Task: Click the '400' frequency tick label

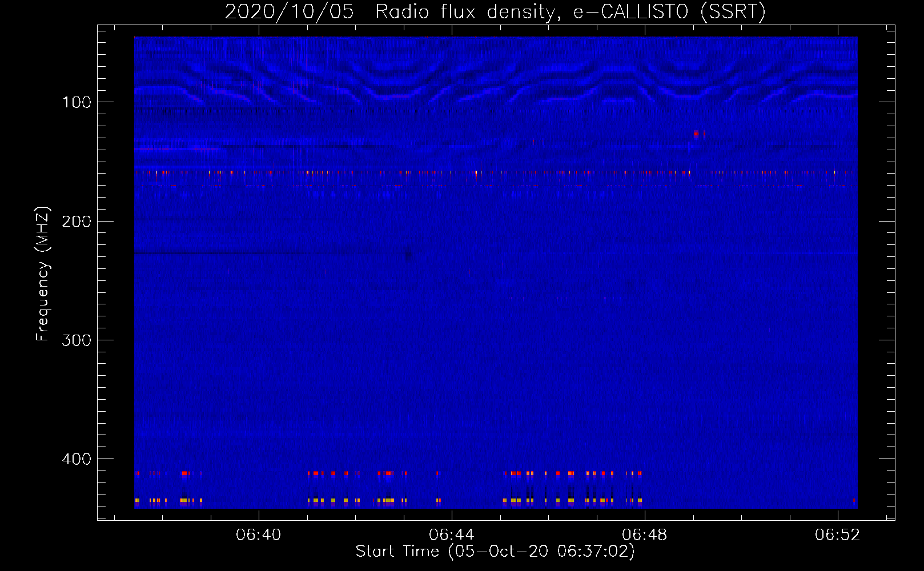Action: (x=77, y=459)
